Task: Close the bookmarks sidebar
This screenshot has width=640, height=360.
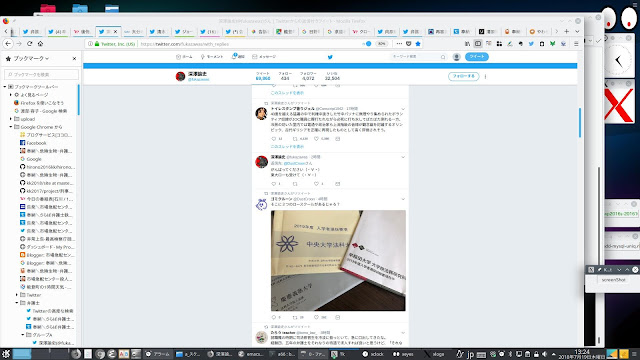Action: pyautogui.click(x=74, y=59)
